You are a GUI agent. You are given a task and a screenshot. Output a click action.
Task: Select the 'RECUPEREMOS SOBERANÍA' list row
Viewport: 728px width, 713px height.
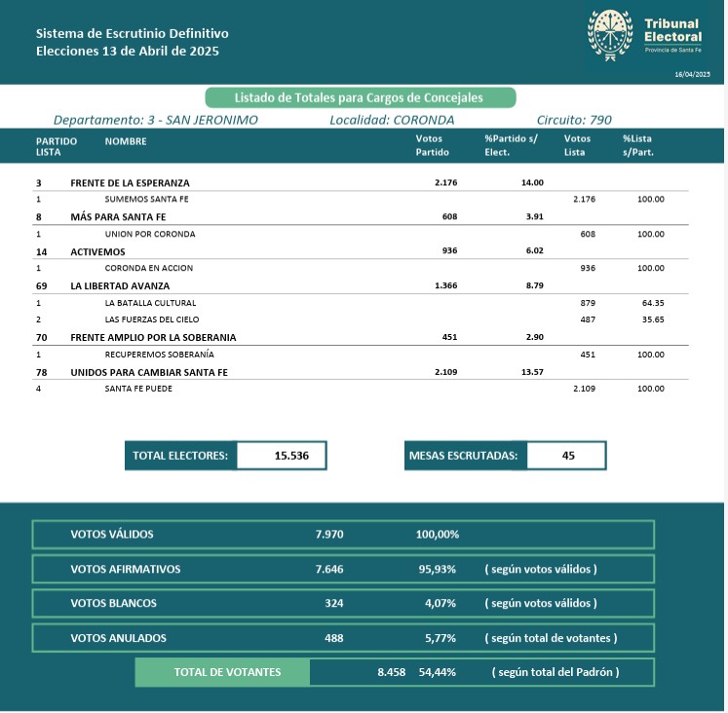361,355
